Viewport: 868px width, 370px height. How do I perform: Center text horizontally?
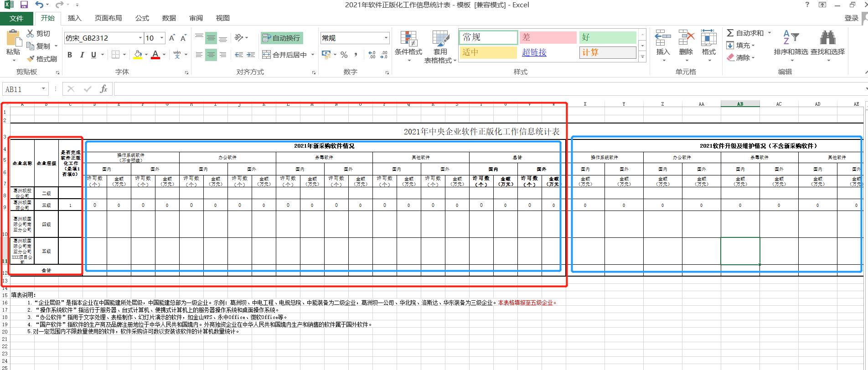point(211,55)
